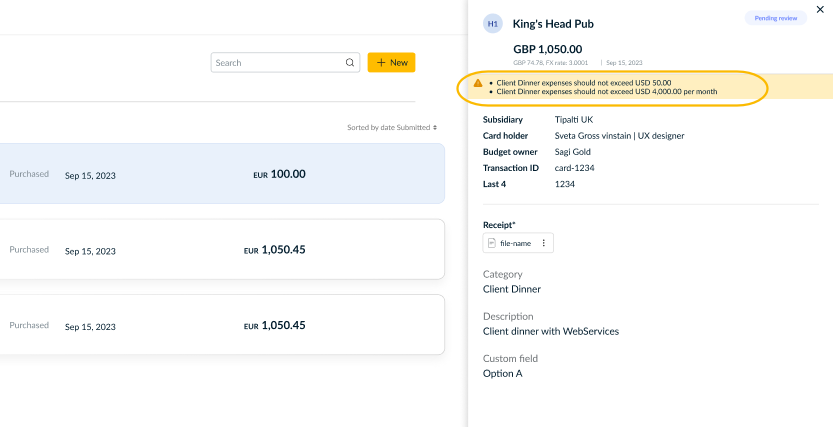Open the file-name receipt options menu

[543, 243]
